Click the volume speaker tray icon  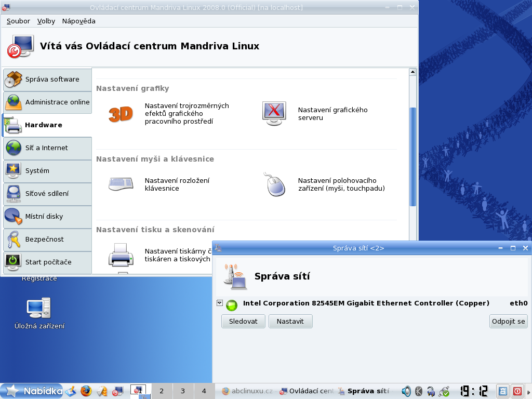pyautogui.click(x=406, y=391)
